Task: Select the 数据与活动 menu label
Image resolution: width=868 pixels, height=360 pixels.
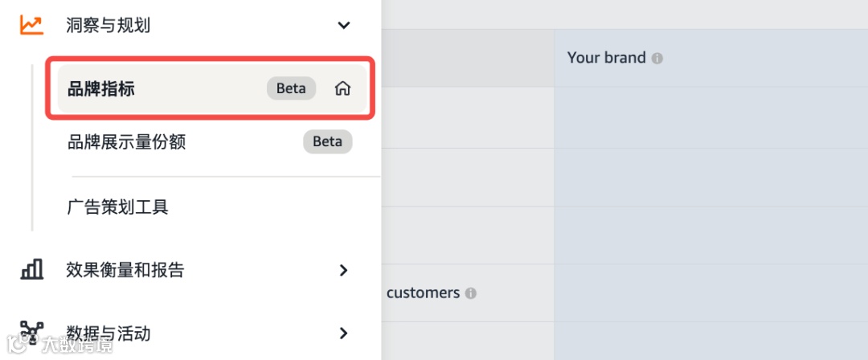Action: point(108,333)
